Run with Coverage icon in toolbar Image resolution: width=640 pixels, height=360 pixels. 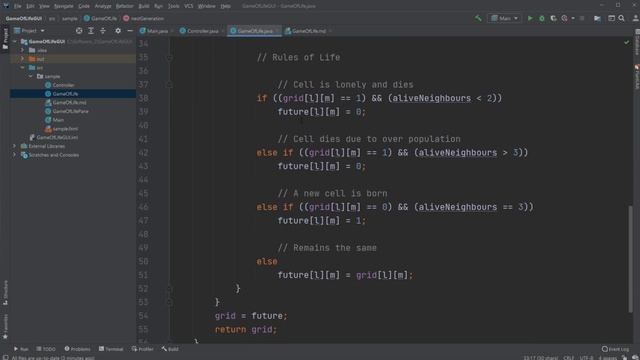click(553, 18)
